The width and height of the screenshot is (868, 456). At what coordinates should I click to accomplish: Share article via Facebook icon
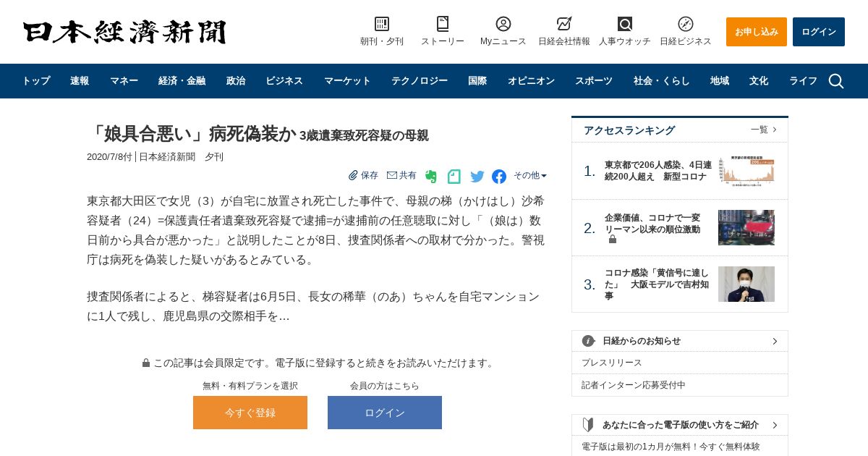(x=499, y=177)
